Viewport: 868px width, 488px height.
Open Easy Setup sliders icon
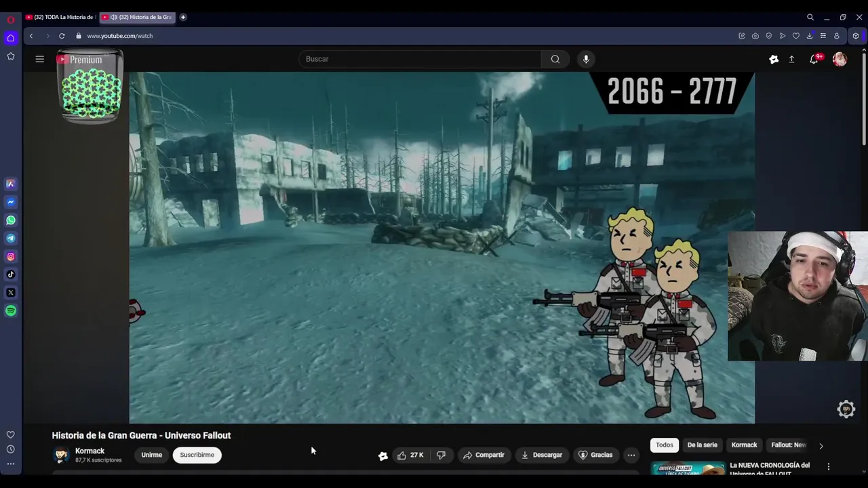click(x=823, y=36)
